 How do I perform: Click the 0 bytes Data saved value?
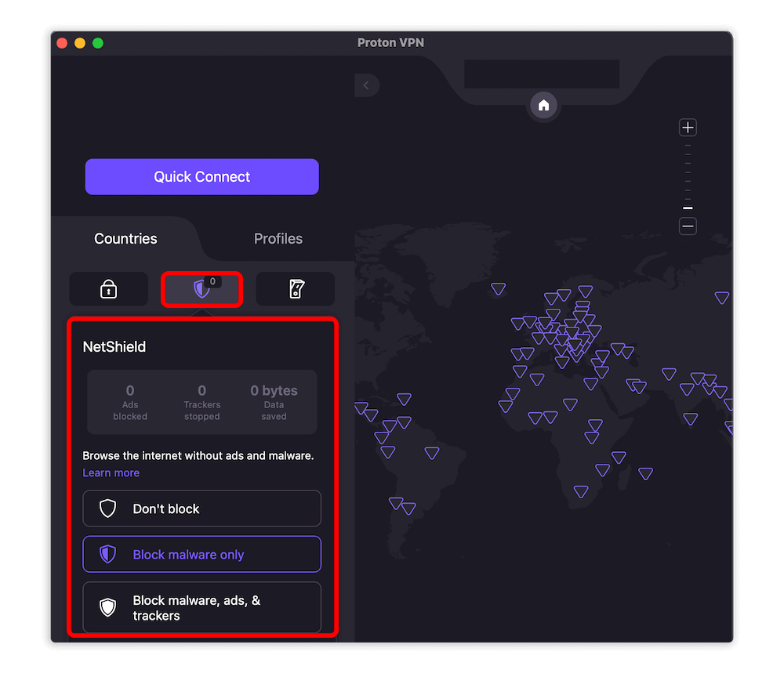[274, 402]
